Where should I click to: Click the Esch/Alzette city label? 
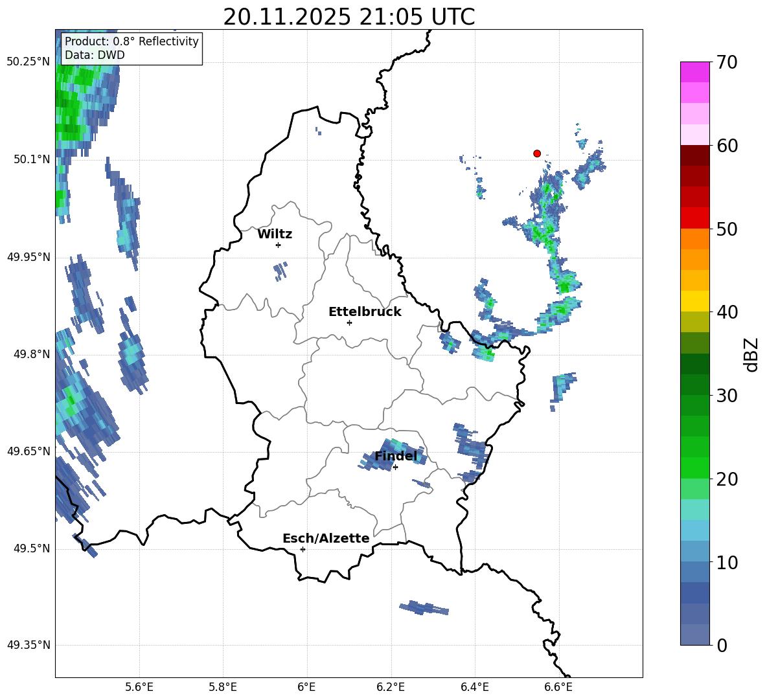(x=326, y=538)
